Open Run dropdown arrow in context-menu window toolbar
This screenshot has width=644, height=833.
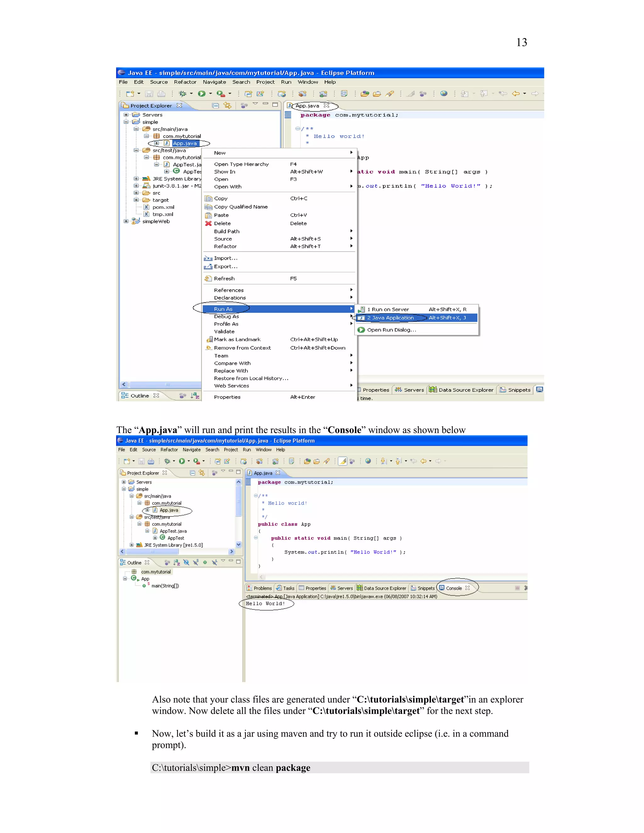[x=211, y=93]
